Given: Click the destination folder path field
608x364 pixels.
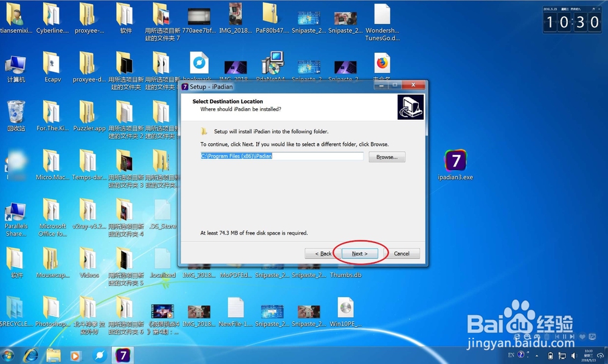Looking at the screenshot, I should point(282,156).
